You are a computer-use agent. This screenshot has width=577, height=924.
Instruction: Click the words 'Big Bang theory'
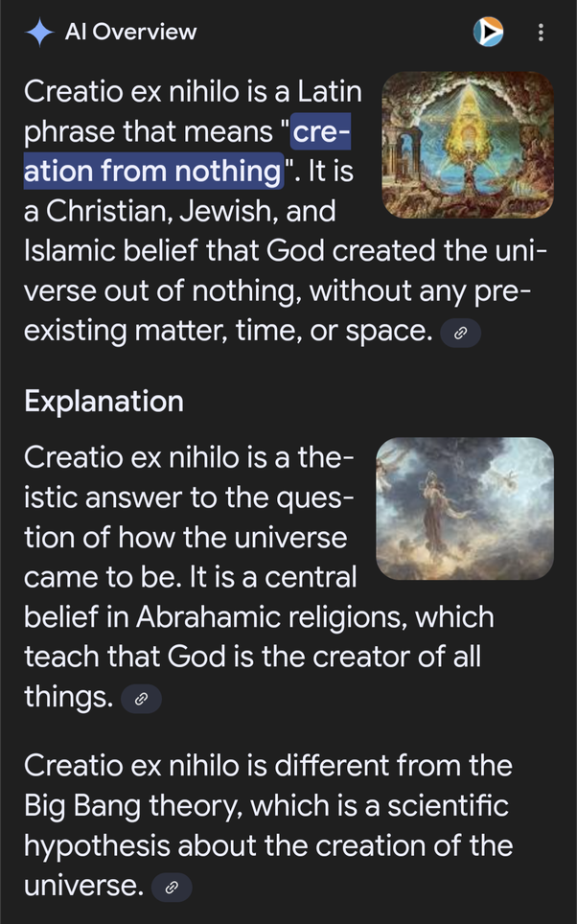click(x=128, y=807)
